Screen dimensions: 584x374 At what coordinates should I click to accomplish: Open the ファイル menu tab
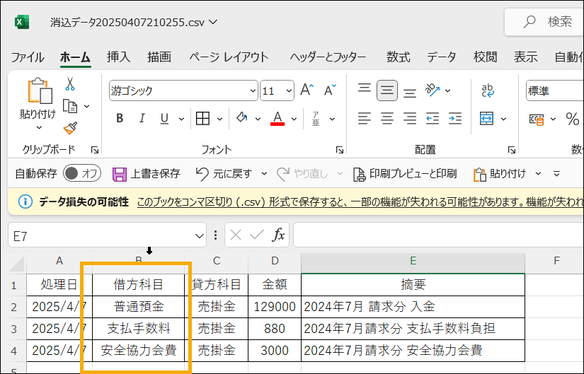(28, 57)
